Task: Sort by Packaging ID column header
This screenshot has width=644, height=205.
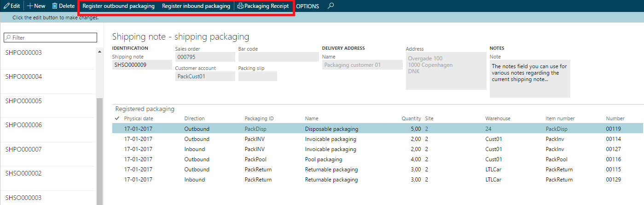Action: pos(259,118)
